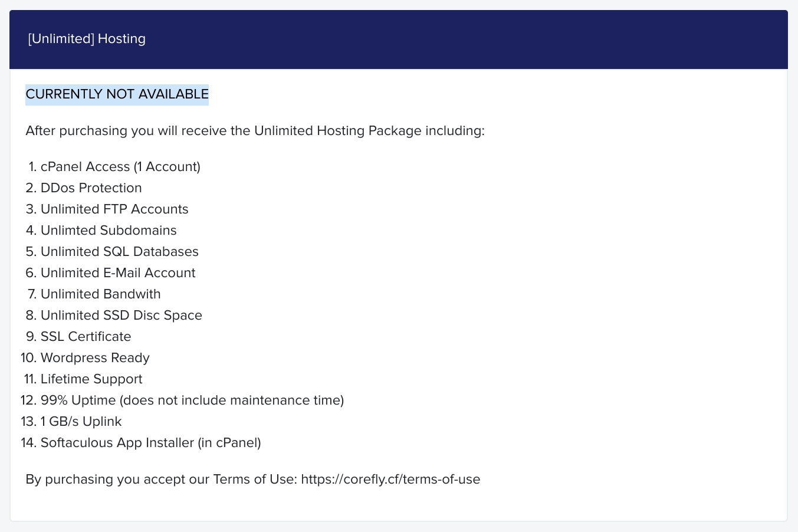Click '1 GB/s Uplink' list item
This screenshot has height=532, width=798.
pyautogui.click(x=81, y=422)
